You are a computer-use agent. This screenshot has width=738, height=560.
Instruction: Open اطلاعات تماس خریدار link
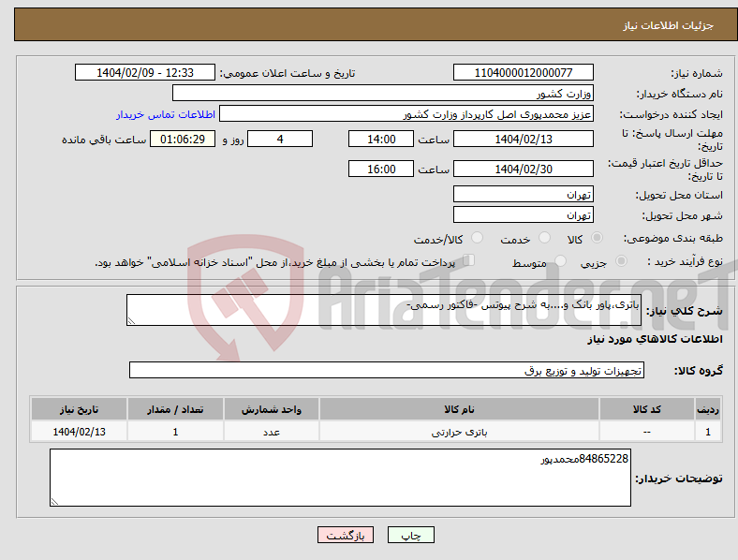[166, 114]
